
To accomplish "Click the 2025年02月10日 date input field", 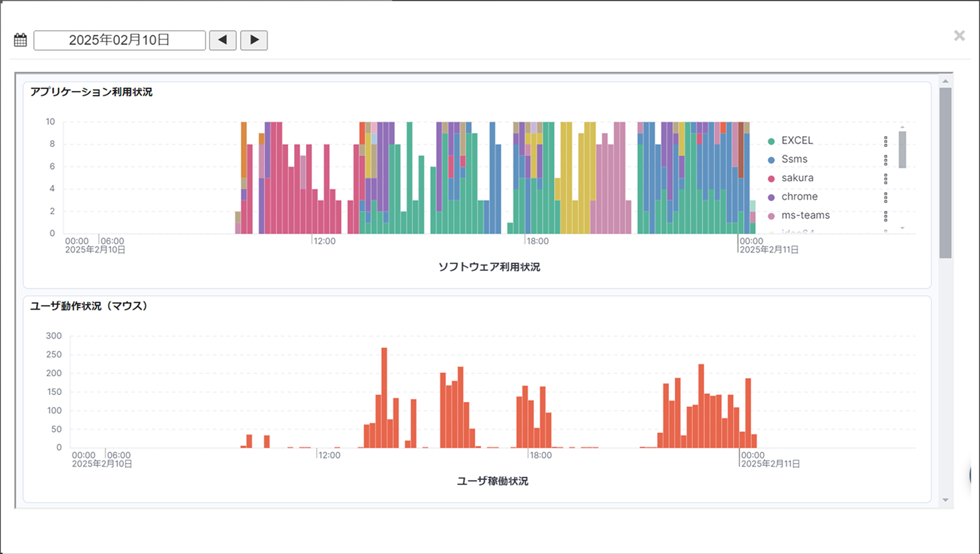I will tap(119, 40).
